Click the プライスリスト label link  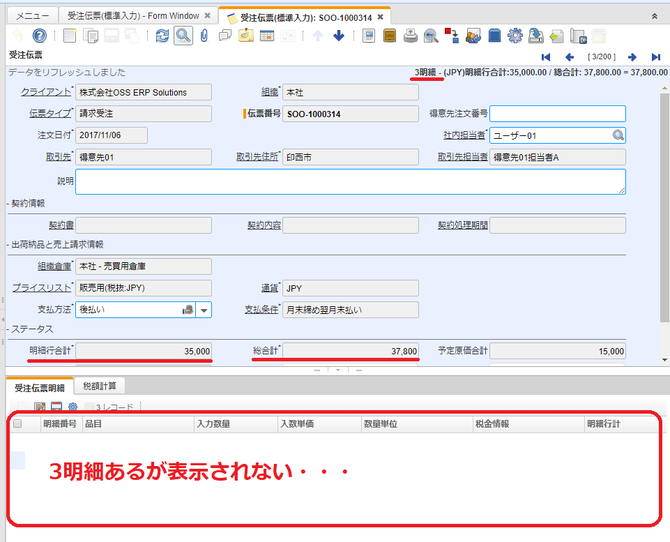point(41,288)
